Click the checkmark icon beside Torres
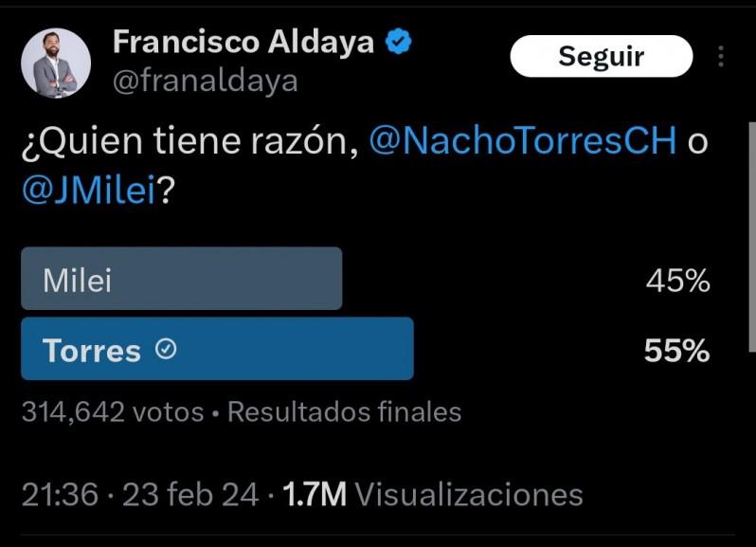Viewport: 756px width, 547px height. (166, 350)
